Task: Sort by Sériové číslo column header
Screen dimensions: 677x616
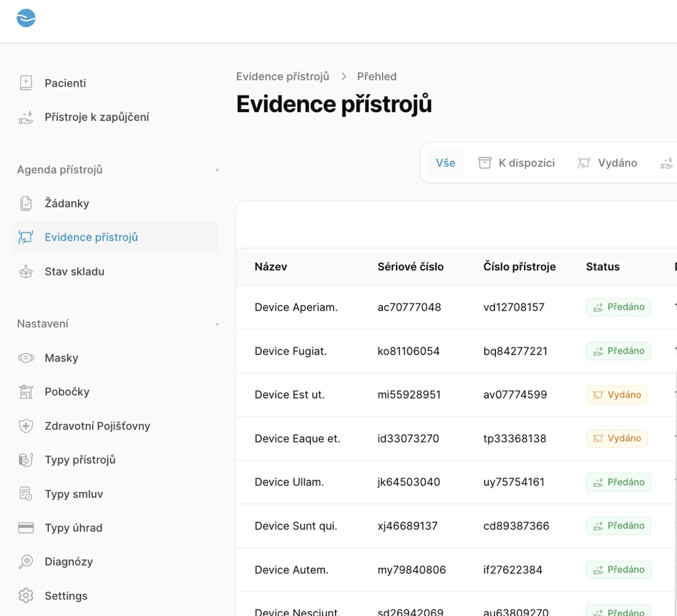Action: [x=411, y=267]
